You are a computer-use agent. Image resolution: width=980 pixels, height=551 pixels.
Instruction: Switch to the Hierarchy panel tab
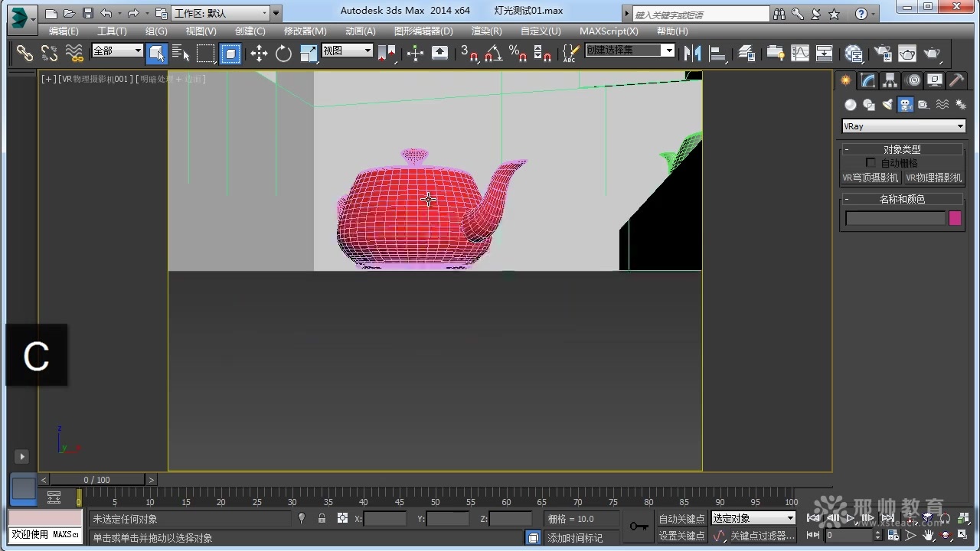890,80
